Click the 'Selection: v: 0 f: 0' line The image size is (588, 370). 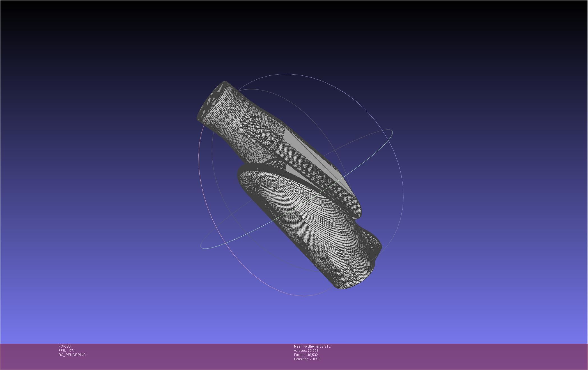[307, 359]
